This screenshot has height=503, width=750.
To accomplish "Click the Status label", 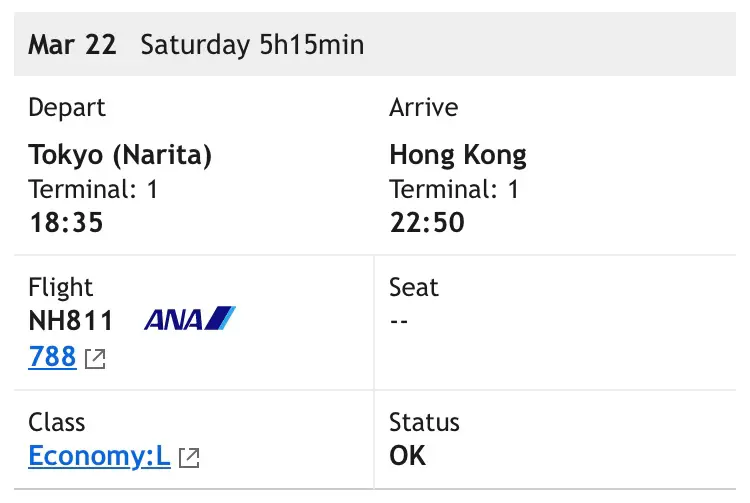I will click(424, 422).
